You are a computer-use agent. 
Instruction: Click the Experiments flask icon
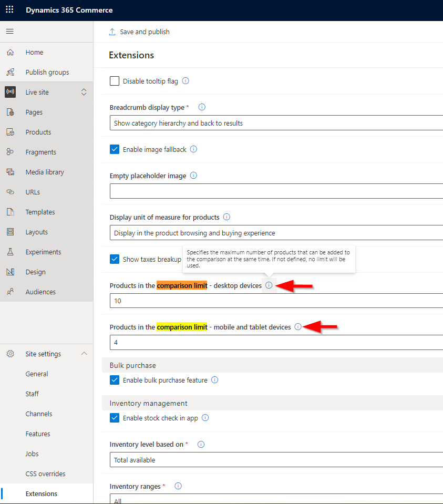point(11,252)
